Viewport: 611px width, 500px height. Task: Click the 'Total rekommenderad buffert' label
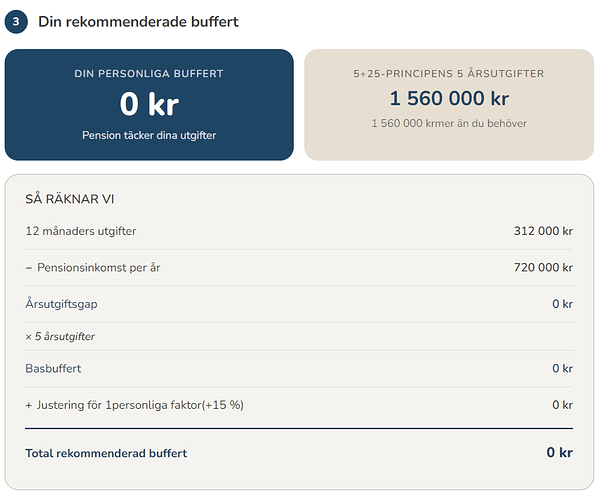tap(106, 453)
